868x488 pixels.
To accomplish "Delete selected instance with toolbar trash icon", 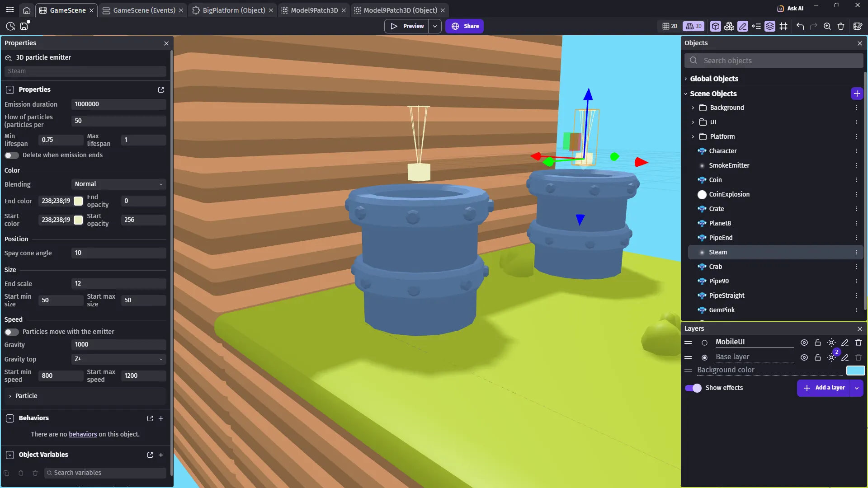I will pyautogui.click(x=841, y=26).
